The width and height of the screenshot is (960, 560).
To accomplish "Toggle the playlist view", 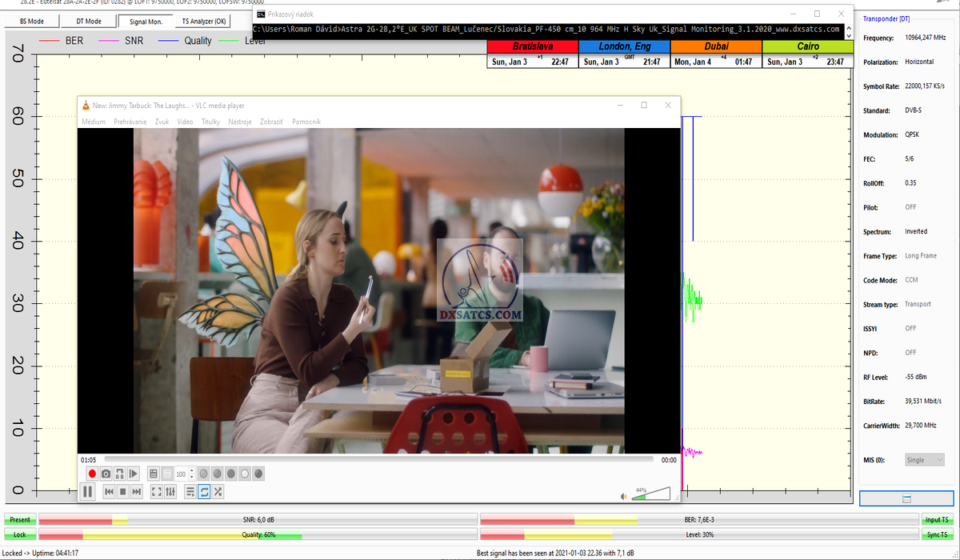I will pyautogui.click(x=190, y=492).
